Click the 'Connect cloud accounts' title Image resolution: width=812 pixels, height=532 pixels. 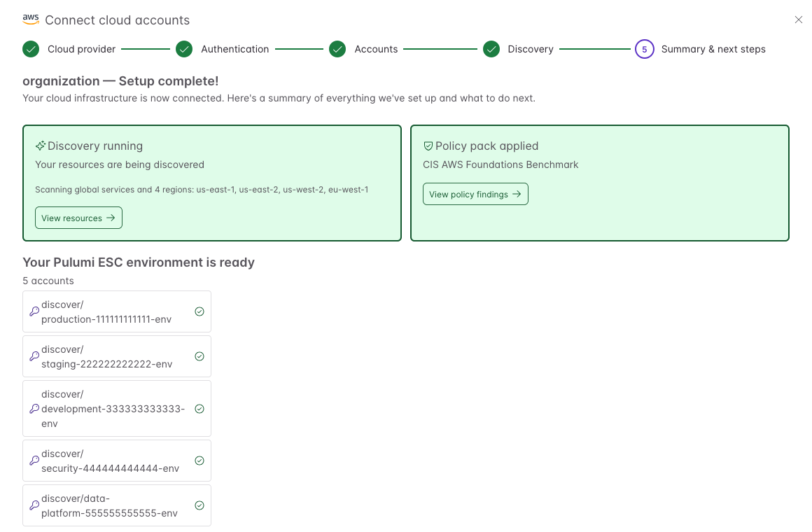[x=118, y=20]
